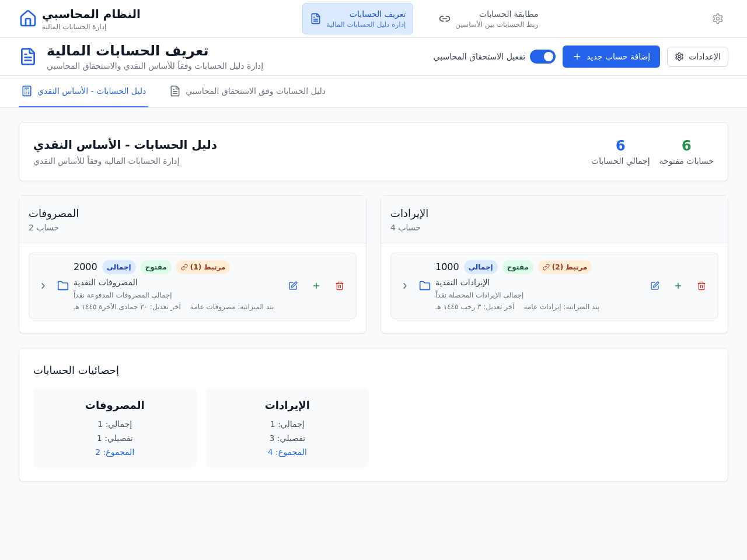Add sub-account under 1000 with plus icon

[x=678, y=286]
